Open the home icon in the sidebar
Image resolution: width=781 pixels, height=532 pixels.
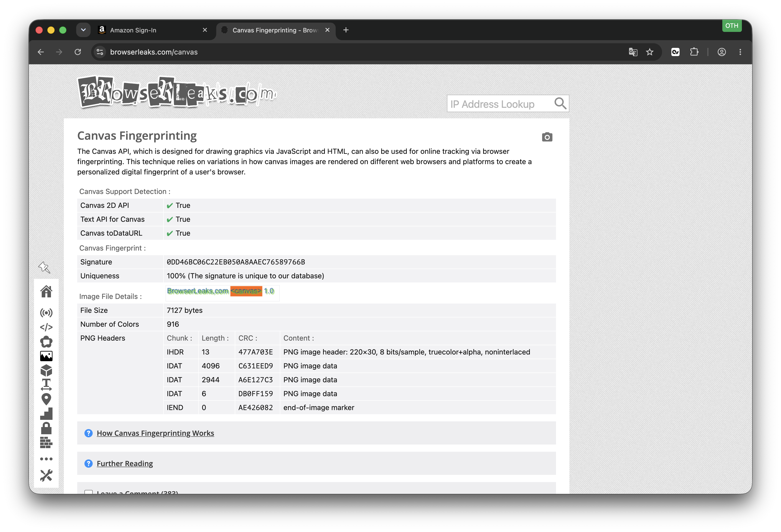[x=46, y=291]
